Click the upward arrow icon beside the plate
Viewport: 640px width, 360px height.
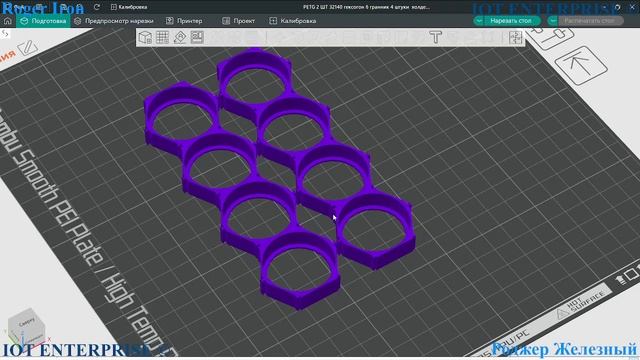[581, 65]
